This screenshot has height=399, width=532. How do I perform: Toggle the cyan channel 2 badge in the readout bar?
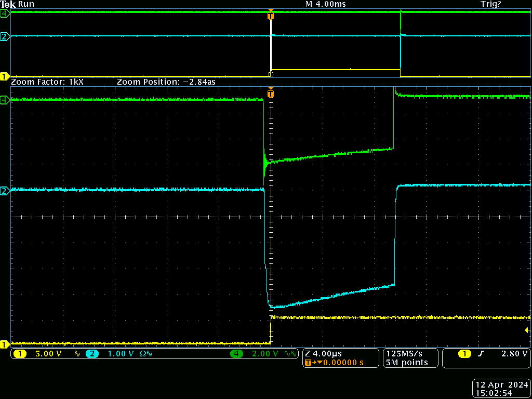92,354
